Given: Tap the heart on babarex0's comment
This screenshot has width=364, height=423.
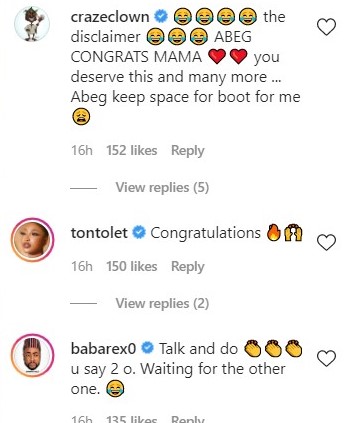Looking at the screenshot, I should click(x=326, y=358).
